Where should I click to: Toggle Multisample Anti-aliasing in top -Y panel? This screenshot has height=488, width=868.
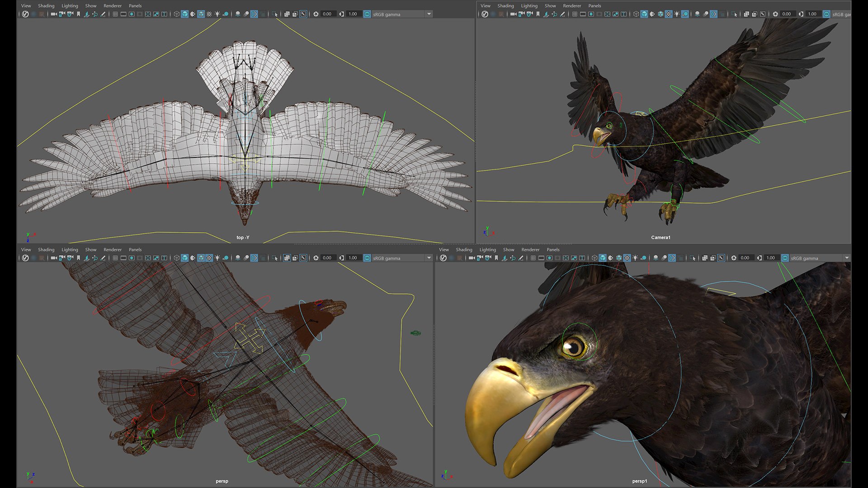click(x=254, y=14)
